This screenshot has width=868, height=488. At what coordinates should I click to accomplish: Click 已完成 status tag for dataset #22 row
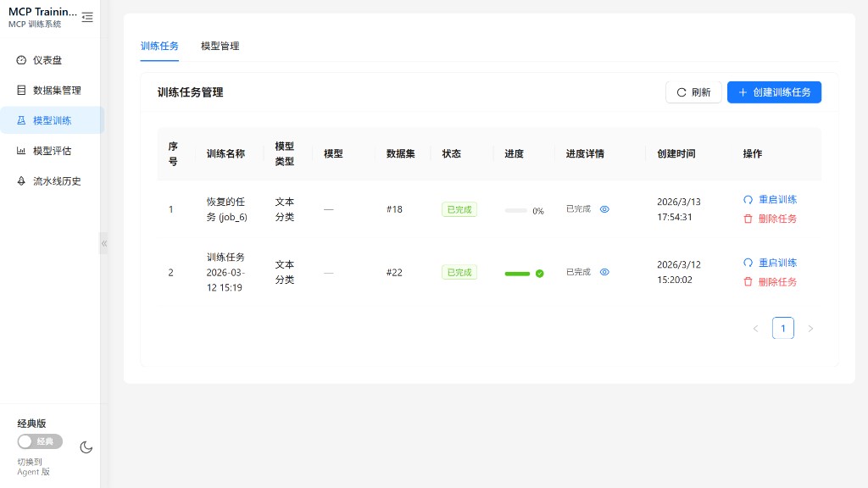[x=459, y=272]
